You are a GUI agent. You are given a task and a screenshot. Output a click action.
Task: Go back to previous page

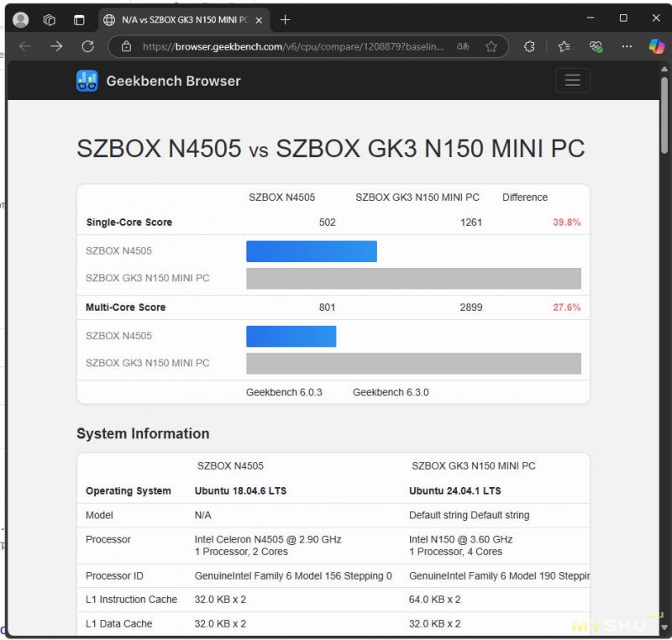coord(25,46)
